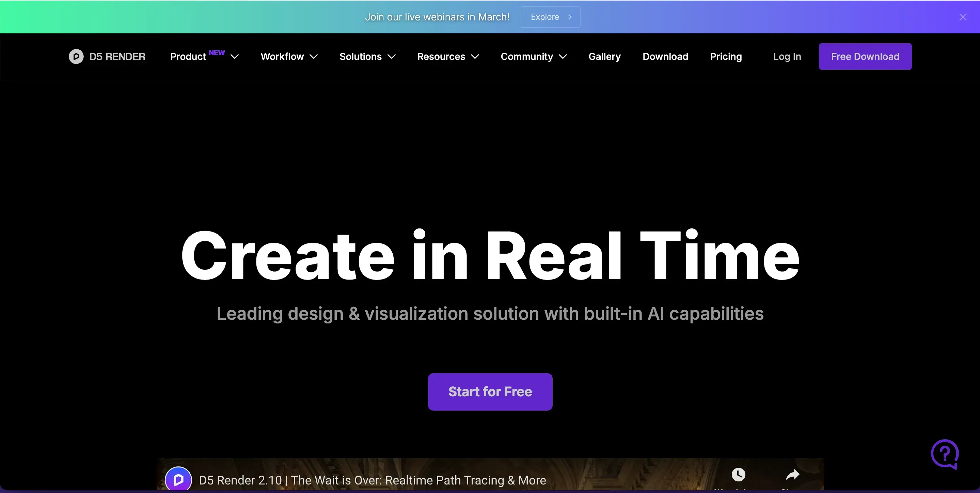Click the D5 channel avatar on the video
The width and height of the screenshot is (980, 493).
pyautogui.click(x=178, y=479)
